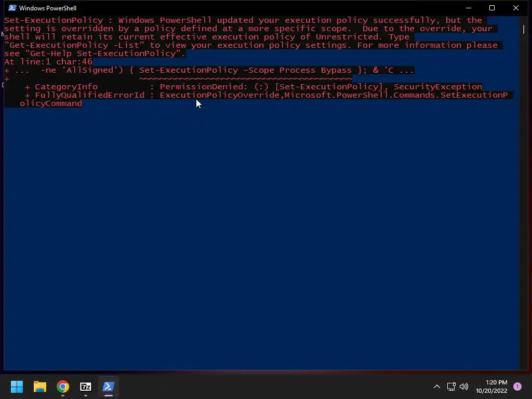Click the 'olicyCommand' wrapped line

(51, 103)
